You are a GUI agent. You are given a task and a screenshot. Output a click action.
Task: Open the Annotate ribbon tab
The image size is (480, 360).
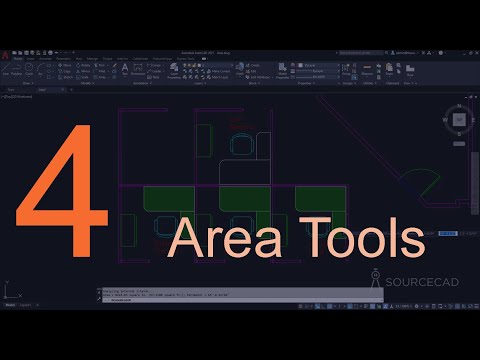[x=46, y=59]
